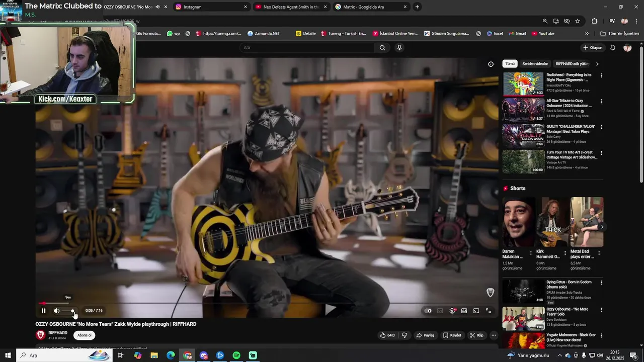Open the Forest Cottage Vintage Art thumbnail
Image resolution: width=644 pixels, height=362 pixels.
[x=523, y=161]
